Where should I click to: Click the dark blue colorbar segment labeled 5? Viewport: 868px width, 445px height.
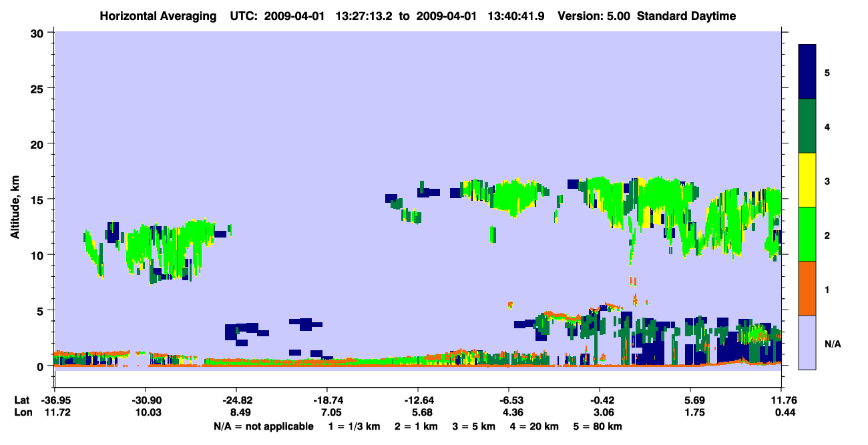[x=808, y=72]
